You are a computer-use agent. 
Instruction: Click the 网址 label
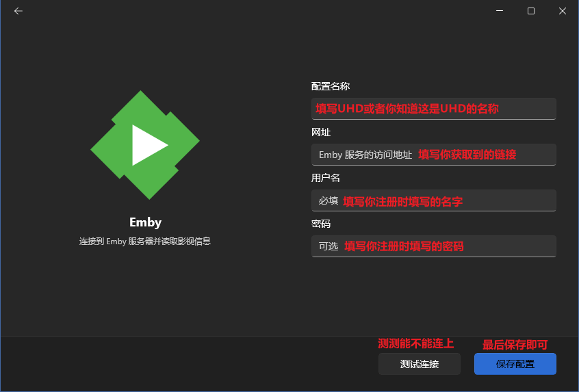pyautogui.click(x=321, y=132)
